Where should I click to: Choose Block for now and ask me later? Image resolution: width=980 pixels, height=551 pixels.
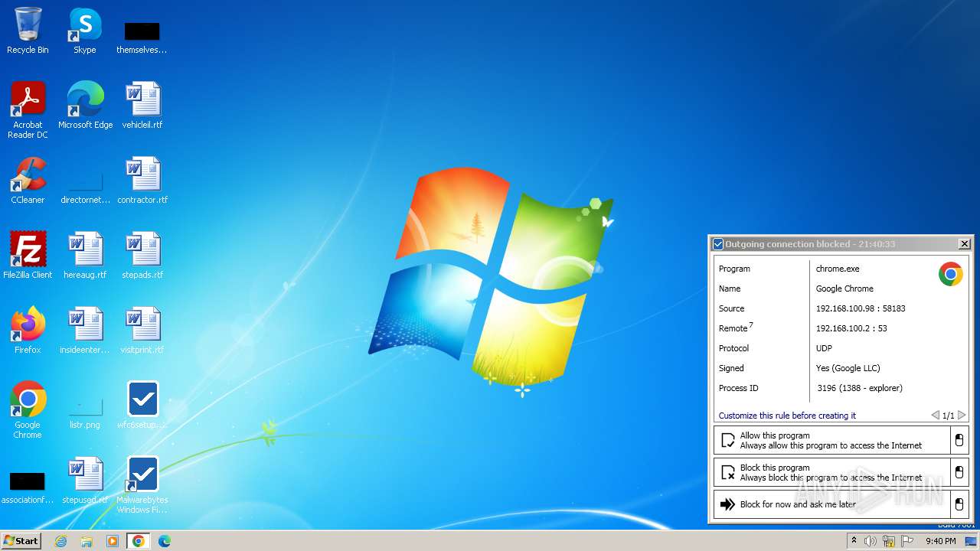click(831, 504)
